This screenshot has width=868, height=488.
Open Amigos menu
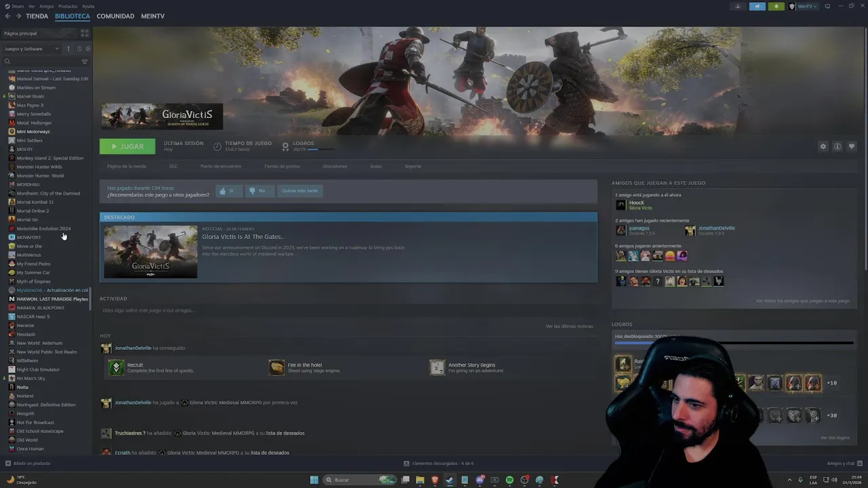[46, 6]
